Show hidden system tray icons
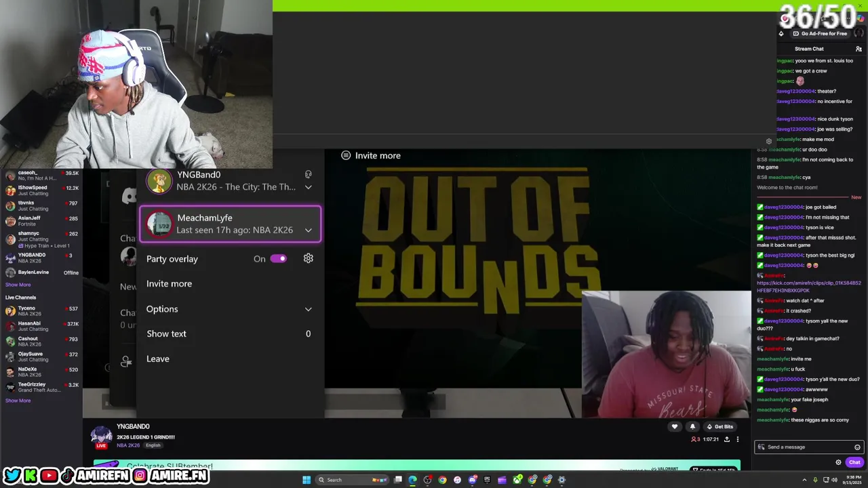The width and height of the screenshot is (868, 488). coord(805,480)
